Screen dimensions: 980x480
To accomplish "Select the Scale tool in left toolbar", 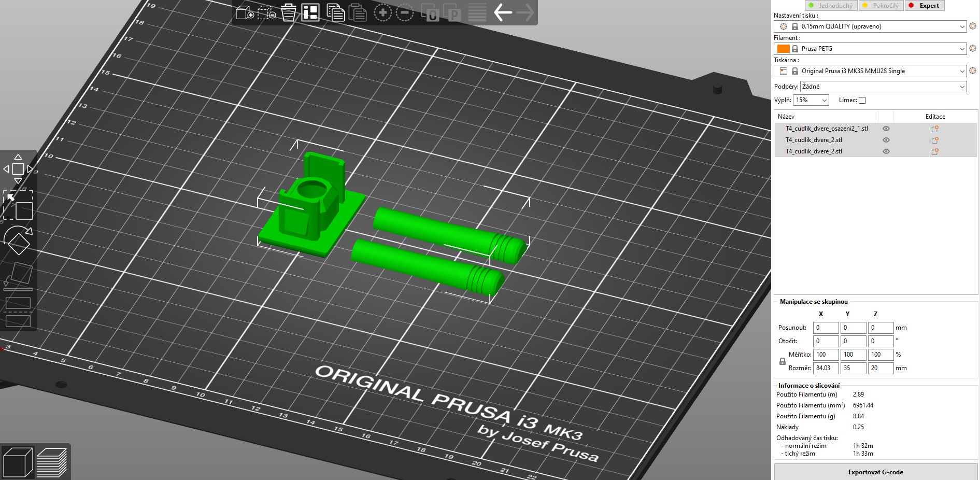I will click(x=18, y=205).
